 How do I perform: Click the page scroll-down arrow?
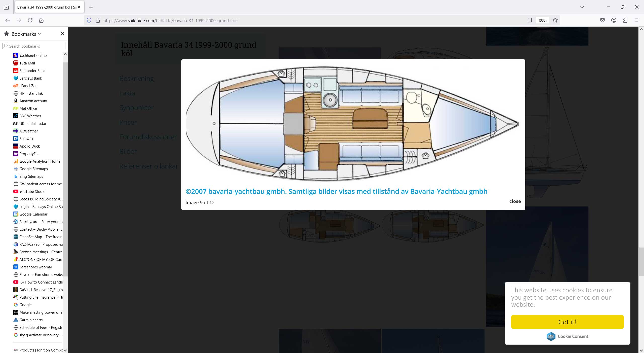click(x=641, y=350)
